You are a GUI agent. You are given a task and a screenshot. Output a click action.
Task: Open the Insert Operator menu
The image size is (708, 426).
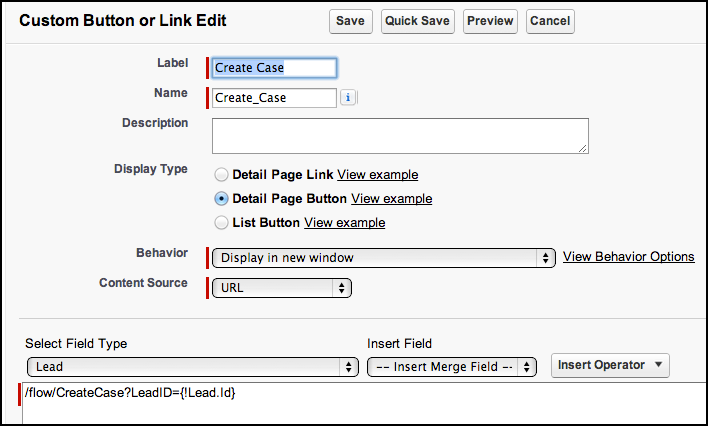coord(610,365)
